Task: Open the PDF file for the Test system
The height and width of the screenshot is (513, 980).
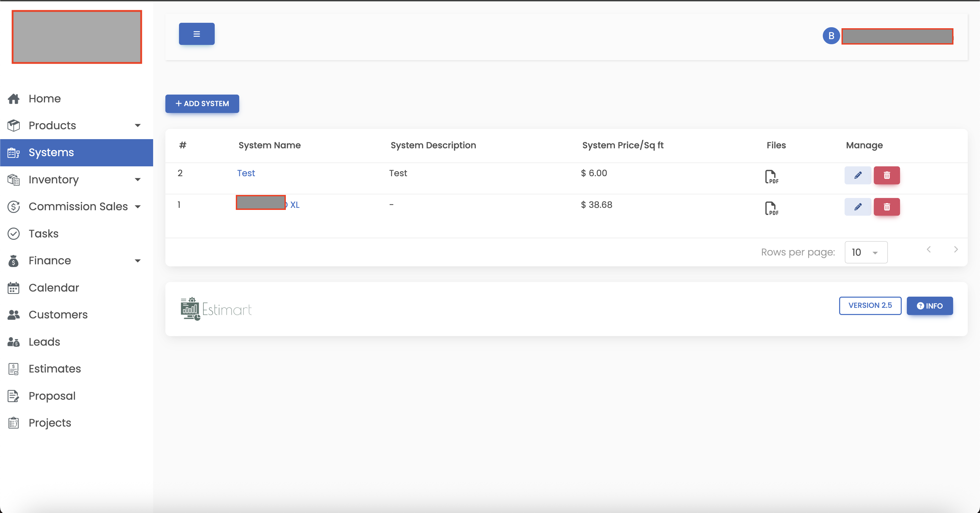Action: point(771,176)
